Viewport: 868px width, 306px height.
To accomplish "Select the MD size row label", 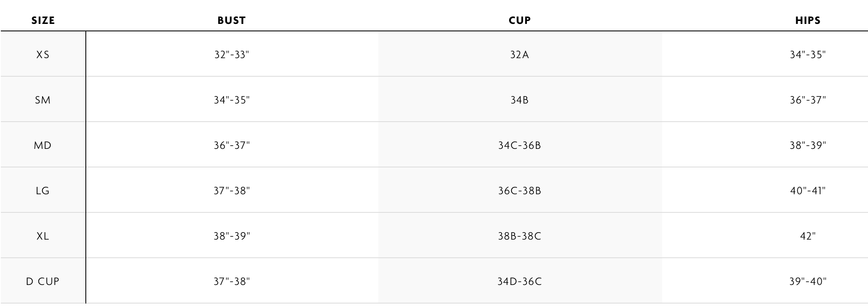I will coord(43,146).
